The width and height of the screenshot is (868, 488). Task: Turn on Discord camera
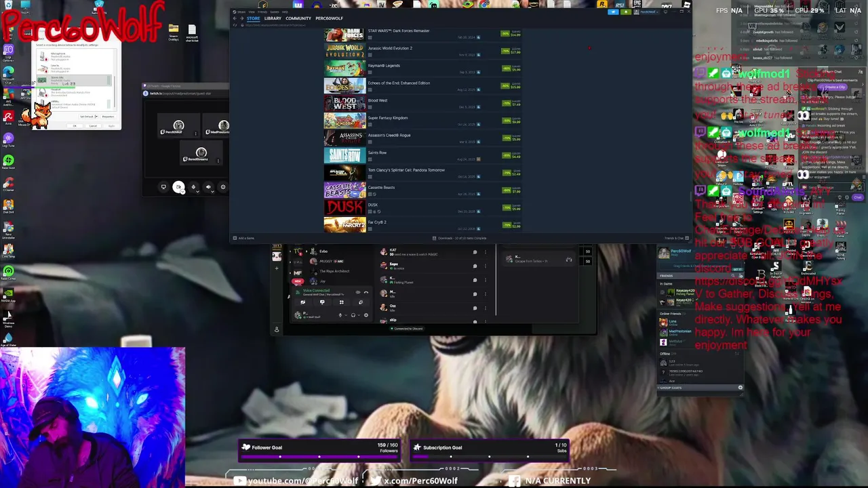[x=302, y=302]
